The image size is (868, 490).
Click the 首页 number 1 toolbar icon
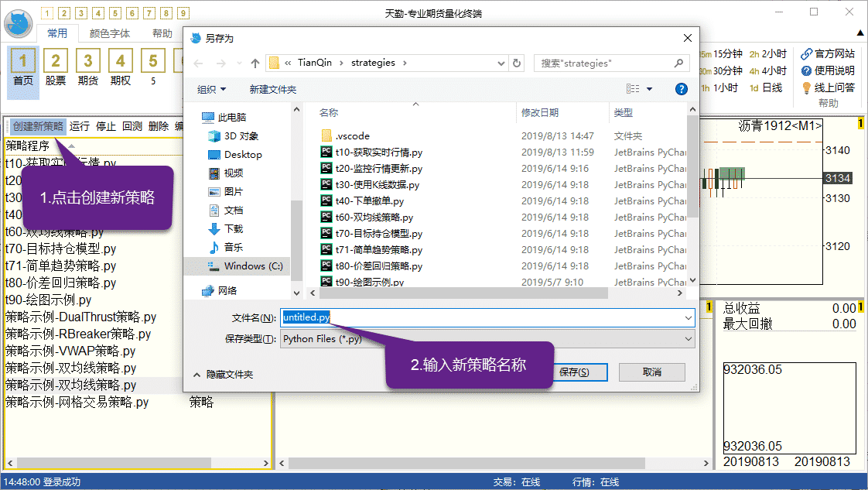[x=23, y=62]
